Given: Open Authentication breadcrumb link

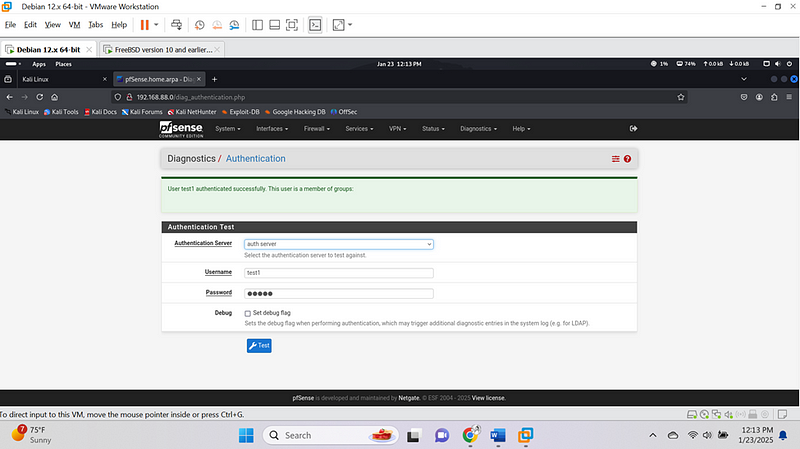Looking at the screenshot, I should (x=256, y=159).
